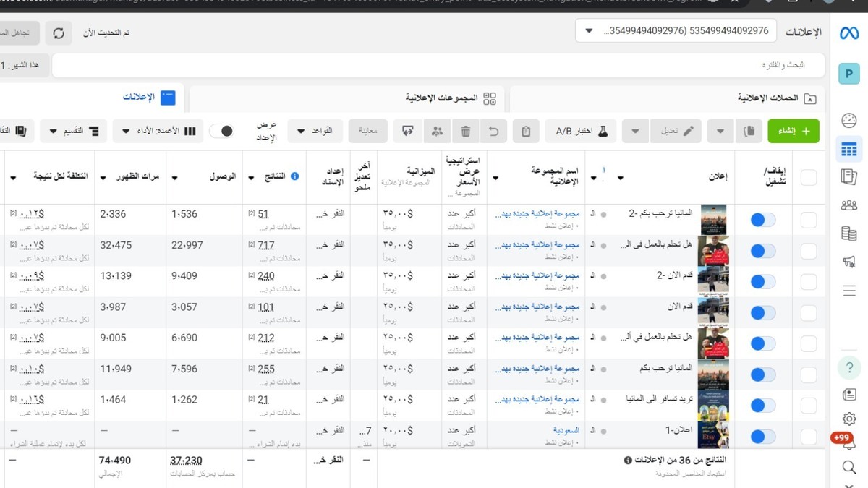
Task: Select all ads via header checkbox
Action: 808,177
